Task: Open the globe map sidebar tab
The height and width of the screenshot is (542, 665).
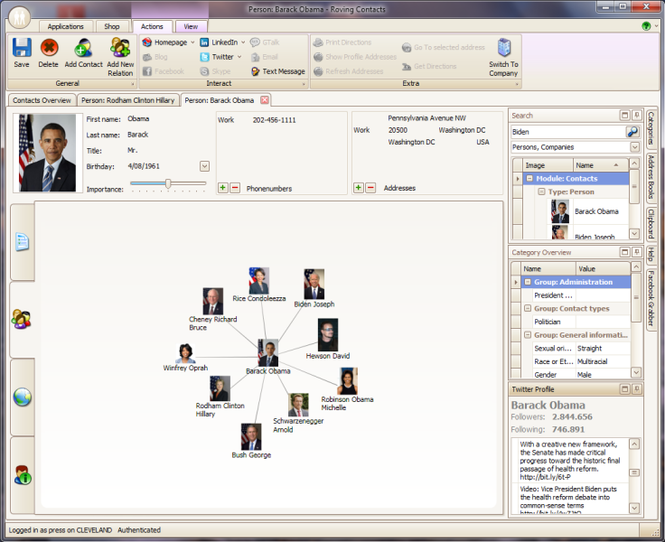Action: [22, 397]
